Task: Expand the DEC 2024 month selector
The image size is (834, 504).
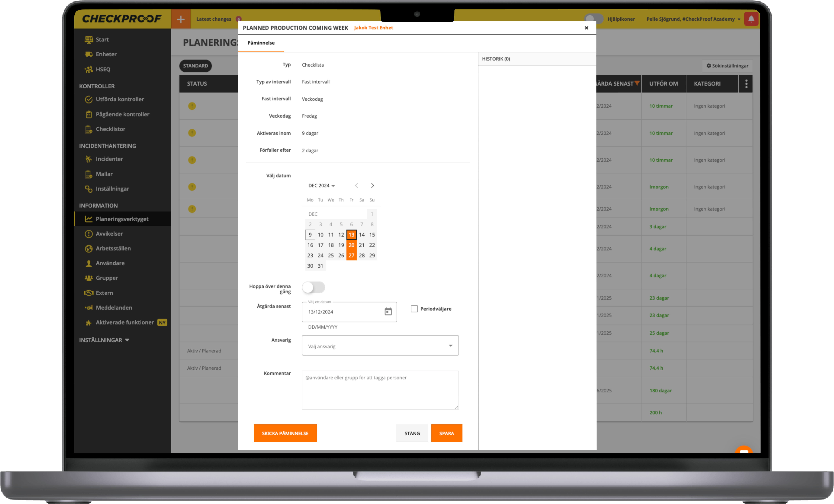Action: 321,185
